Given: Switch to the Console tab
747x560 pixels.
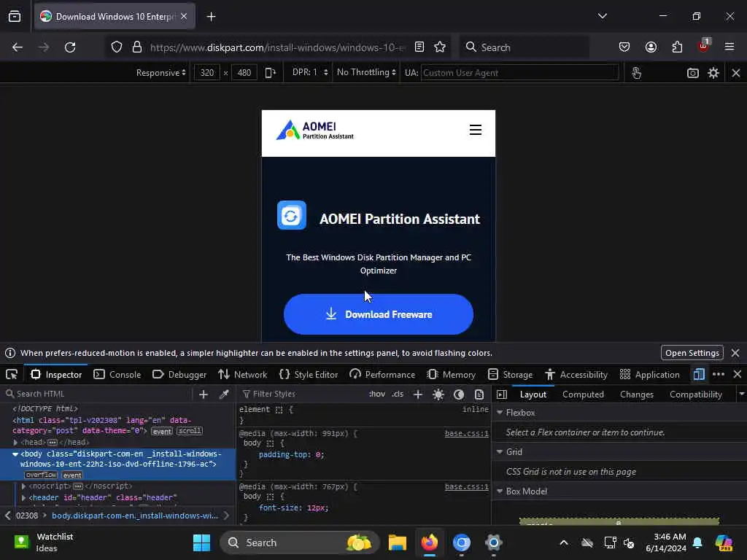Looking at the screenshot, I should 117,375.
